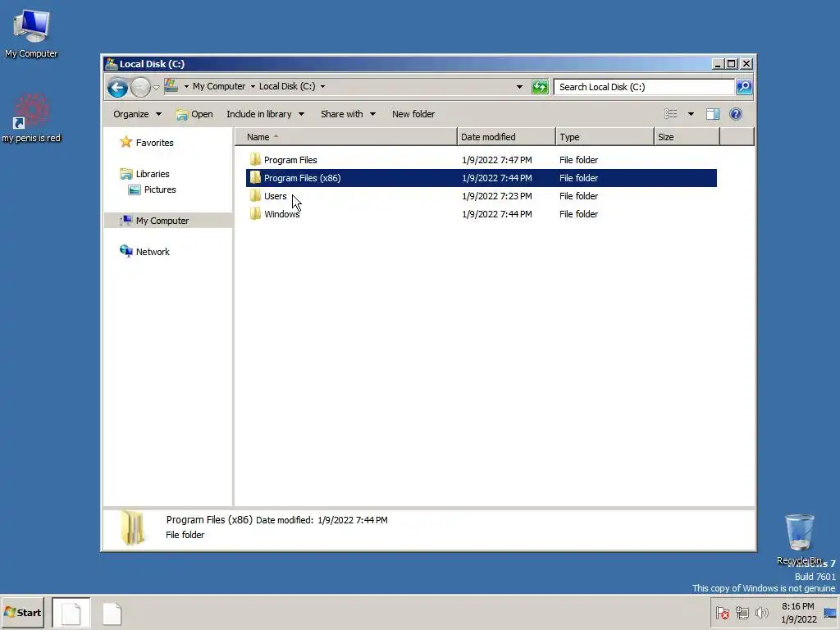
Task: Click the volume speaker tray icon
Action: click(761, 613)
